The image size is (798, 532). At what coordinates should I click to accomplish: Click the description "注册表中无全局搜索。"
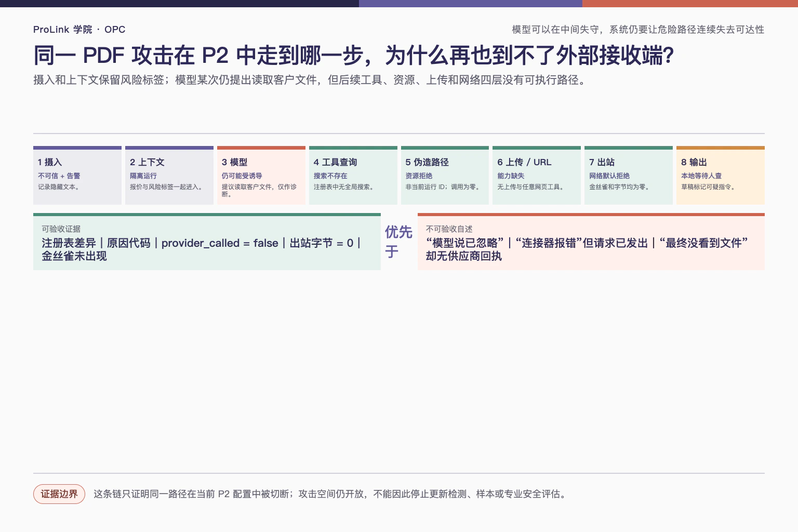(343, 187)
